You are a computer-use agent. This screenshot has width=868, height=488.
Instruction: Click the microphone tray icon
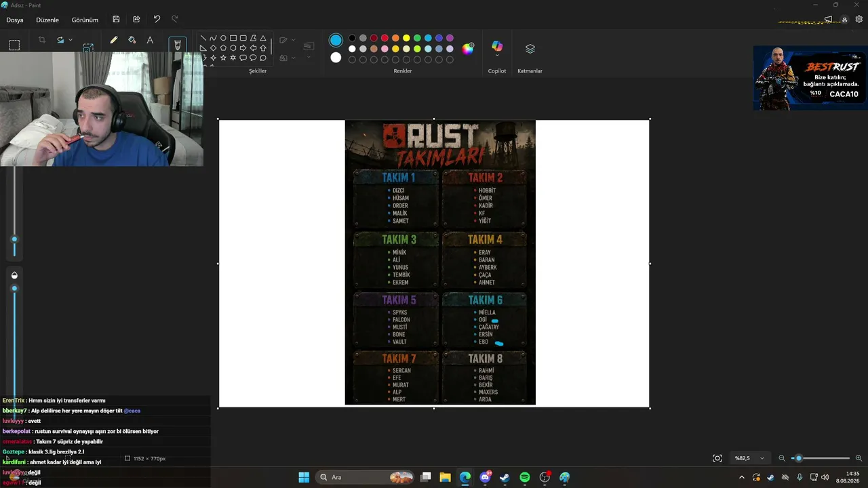click(x=800, y=477)
